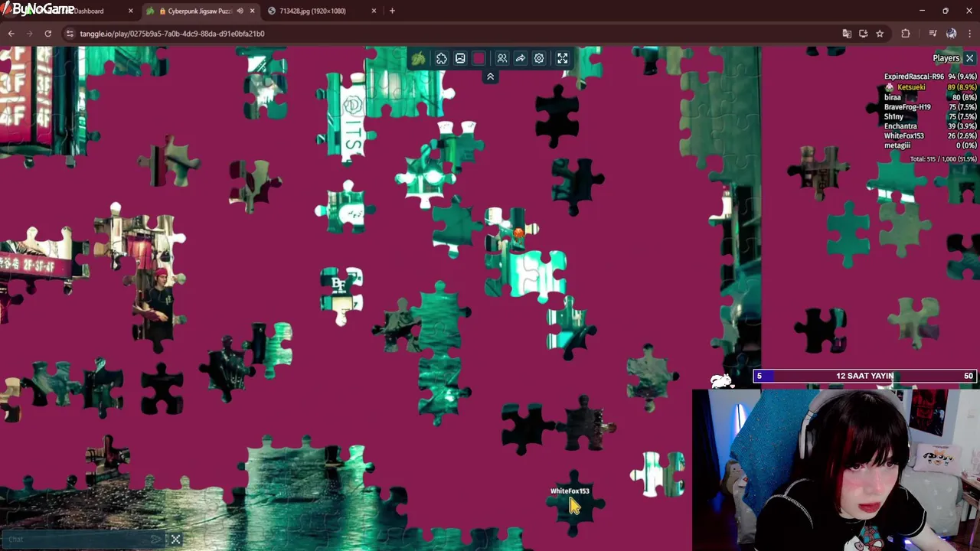The height and width of the screenshot is (551, 980).
Task: Toggle the players list icon
Action: click(x=502, y=58)
